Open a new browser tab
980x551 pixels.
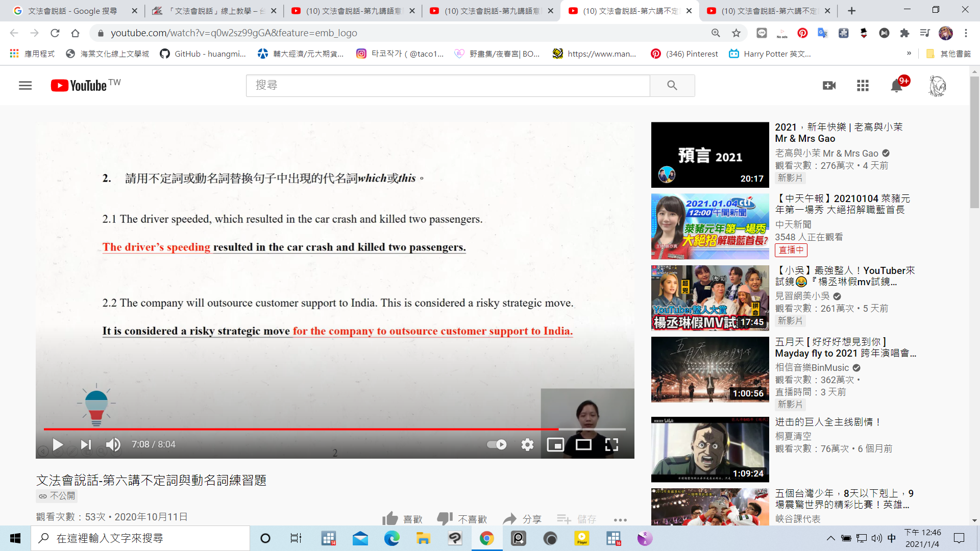coord(851,11)
